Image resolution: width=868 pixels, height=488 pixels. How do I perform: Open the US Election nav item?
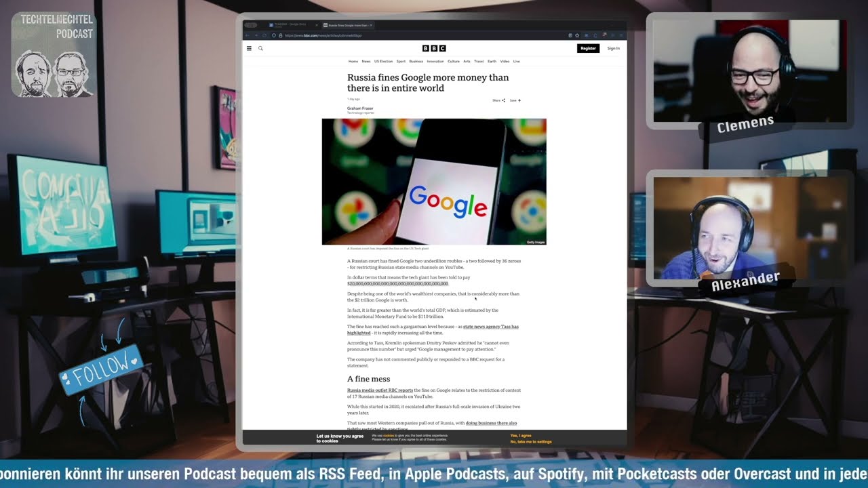coord(384,62)
